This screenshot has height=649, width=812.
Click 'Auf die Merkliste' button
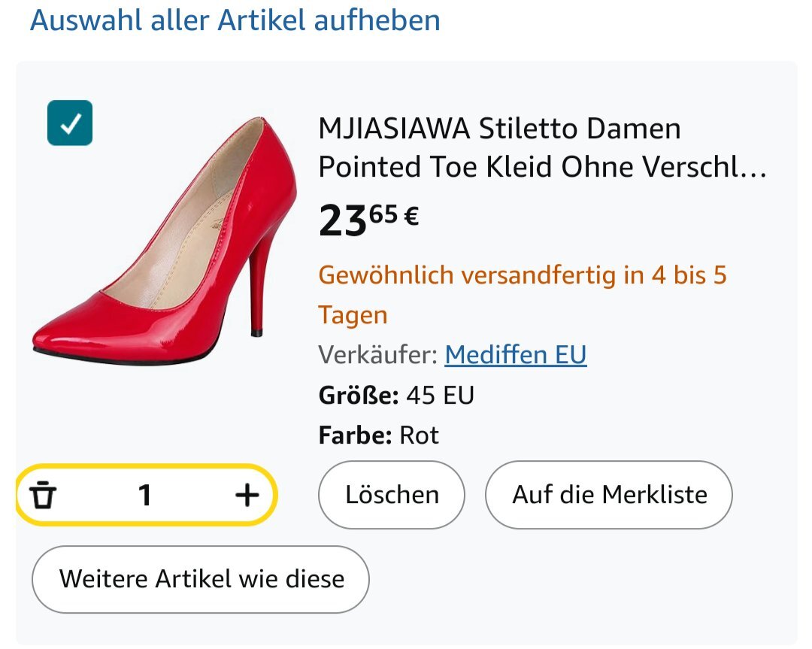pyautogui.click(x=609, y=495)
